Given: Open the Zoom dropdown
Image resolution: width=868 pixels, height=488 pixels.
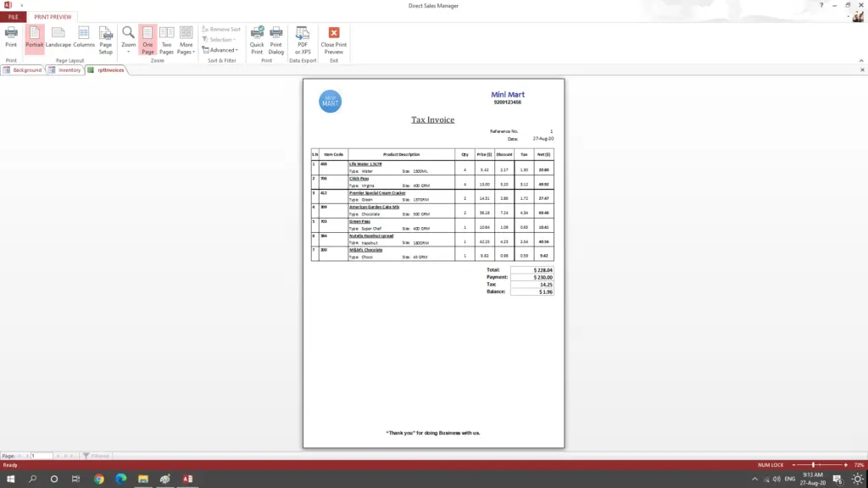Looking at the screenshot, I should pyautogui.click(x=129, y=37).
